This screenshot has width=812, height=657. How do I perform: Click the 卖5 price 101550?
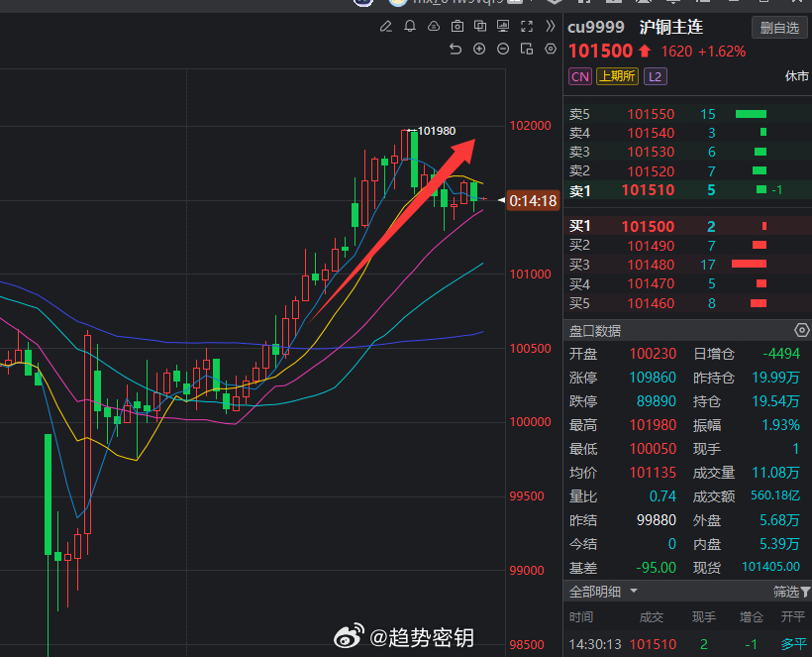[651, 114]
